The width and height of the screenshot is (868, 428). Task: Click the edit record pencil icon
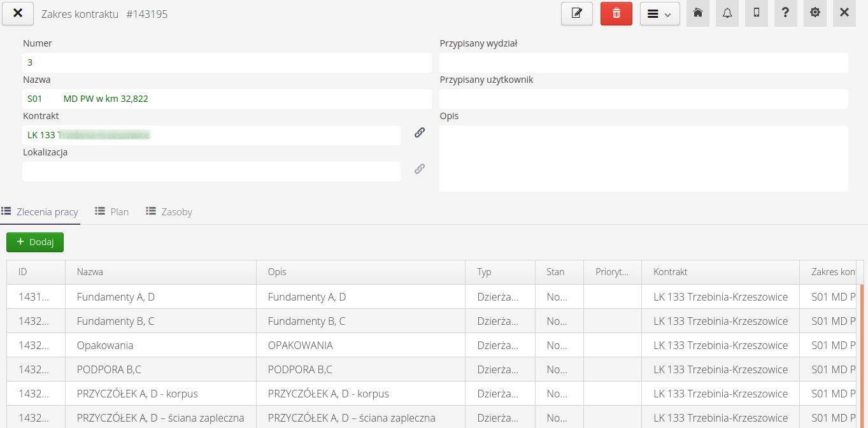[576, 13]
